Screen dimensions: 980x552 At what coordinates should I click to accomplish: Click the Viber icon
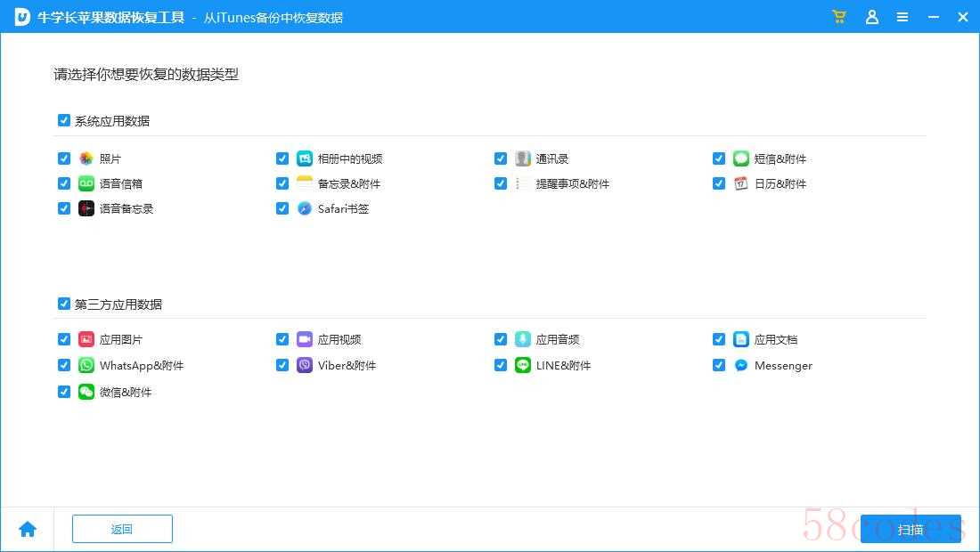pyautogui.click(x=305, y=365)
